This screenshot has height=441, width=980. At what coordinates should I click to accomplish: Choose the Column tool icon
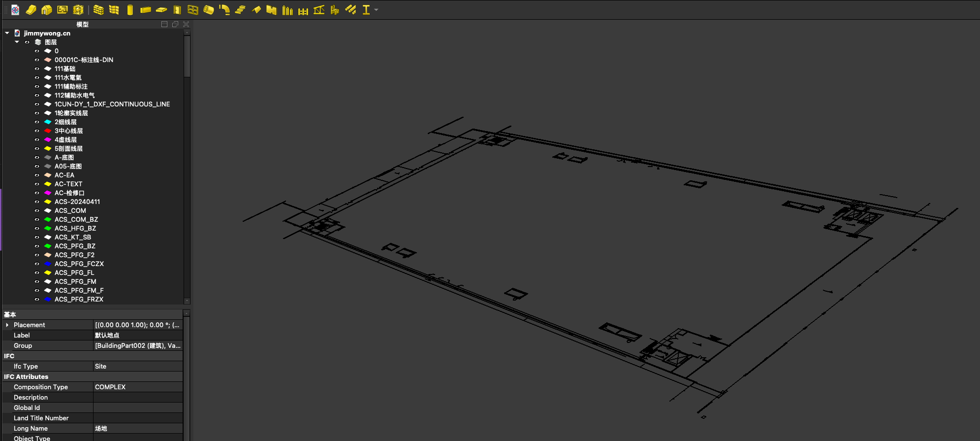[x=130, y=10]
